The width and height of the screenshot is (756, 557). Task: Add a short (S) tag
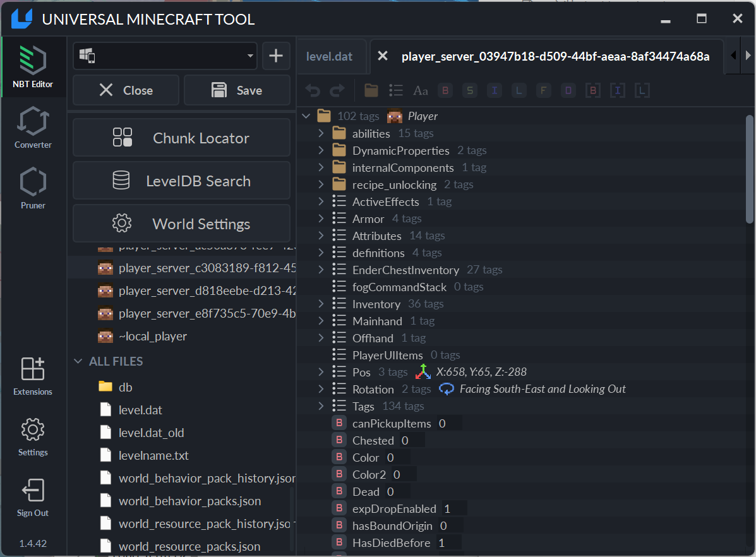coord(470,90)
